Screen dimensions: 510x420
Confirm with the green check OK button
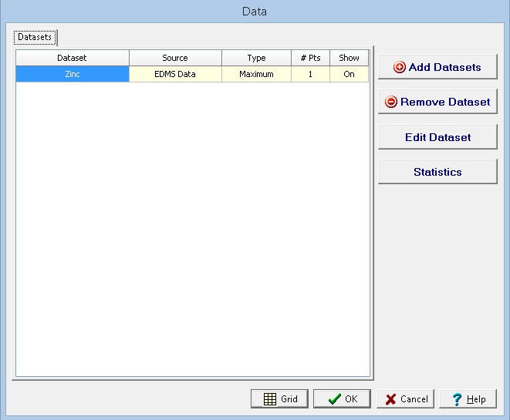(x=342, y=398)
